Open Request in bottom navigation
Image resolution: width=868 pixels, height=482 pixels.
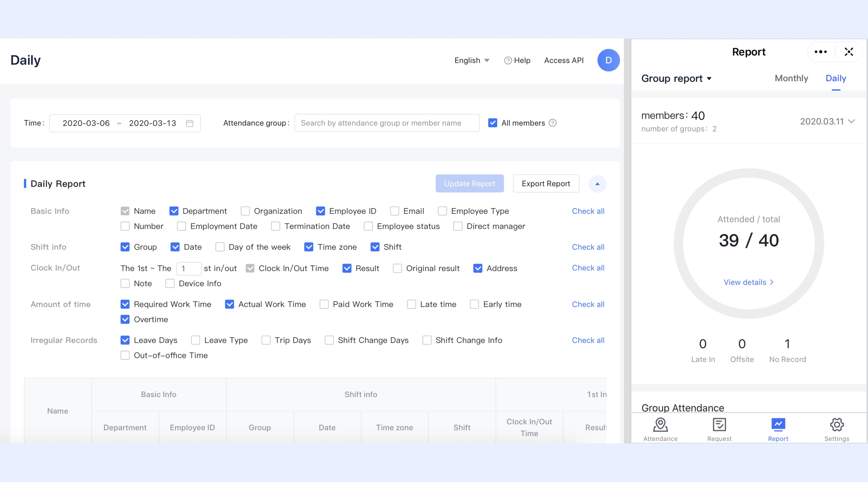point(719,429)
